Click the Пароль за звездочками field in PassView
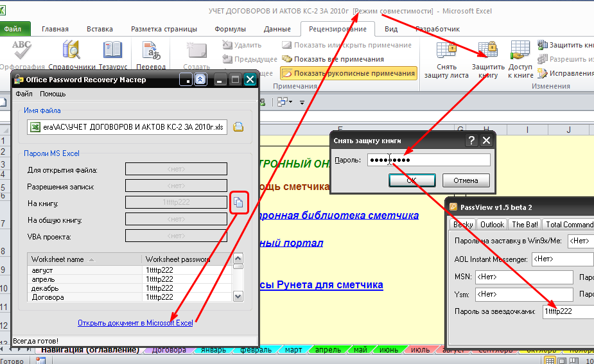The width and height of the screenshot is (594, 364). pos(568,311)
